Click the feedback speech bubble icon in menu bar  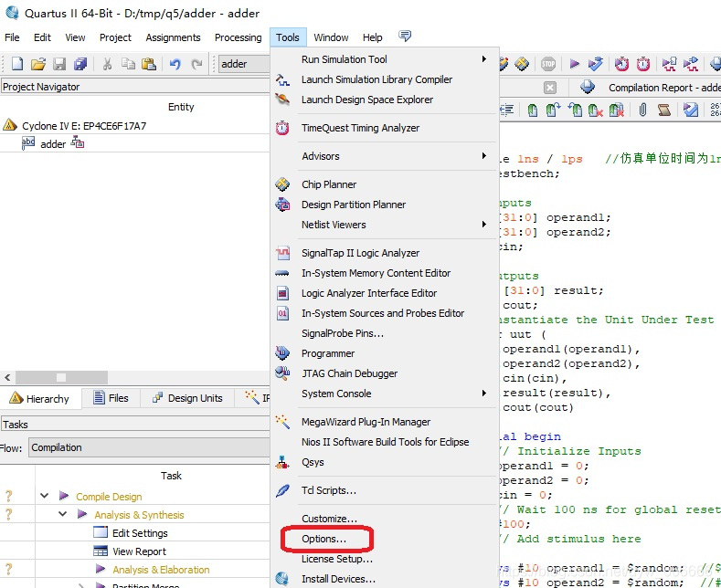coord(405,36)
